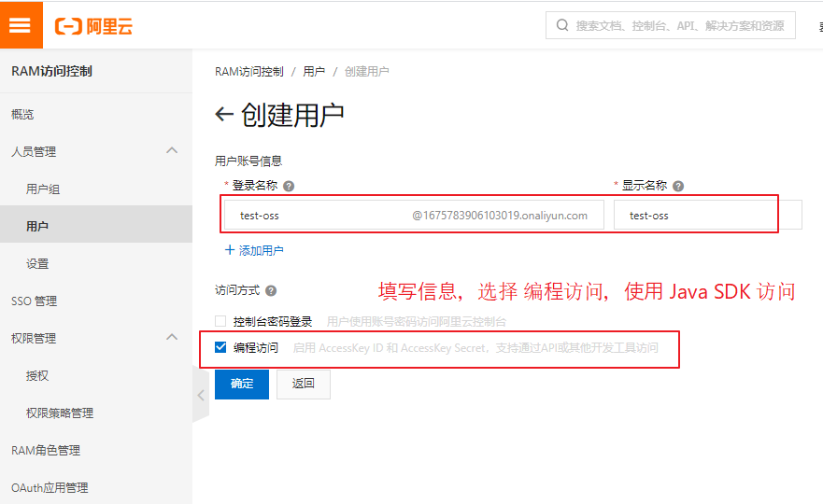Click the top search box
Screen dimensions: 823x504
click(x=670, y=25)
